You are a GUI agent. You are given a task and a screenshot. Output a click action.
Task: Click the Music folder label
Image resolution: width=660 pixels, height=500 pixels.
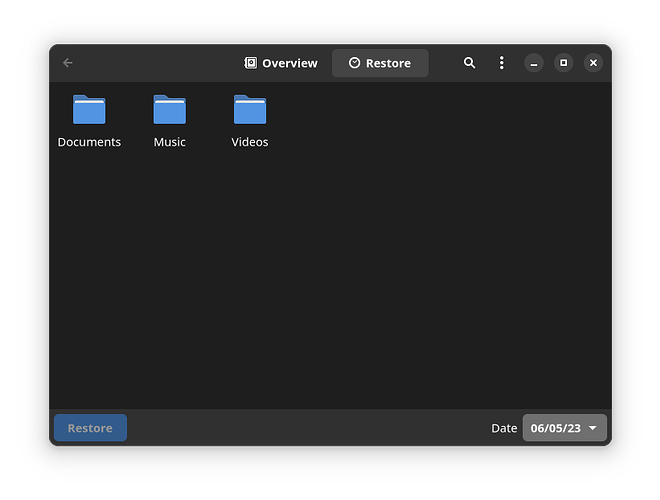click(170, 142)
